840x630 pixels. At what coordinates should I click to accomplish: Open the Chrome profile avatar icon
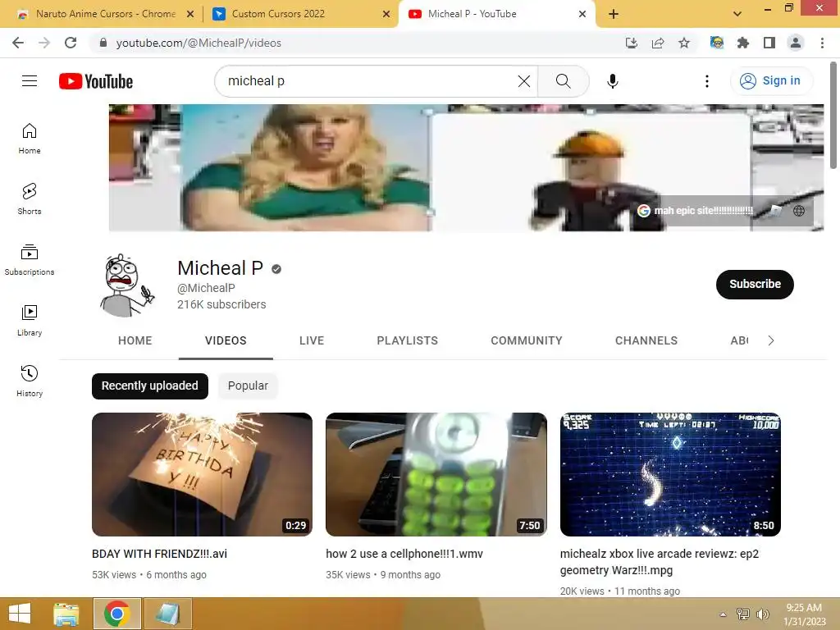(796, 43)
